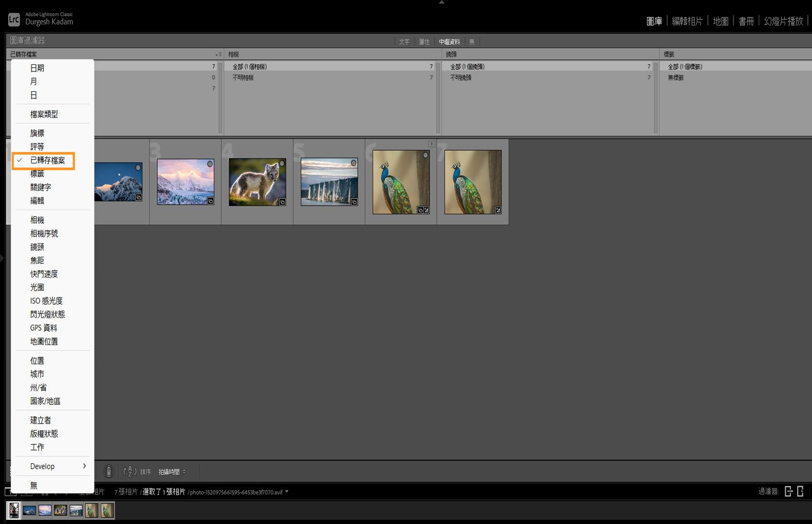812x524 pixels.
Task: Toggle the filter switch at the filmstrip's far right
Action: [x=800, y=491]
